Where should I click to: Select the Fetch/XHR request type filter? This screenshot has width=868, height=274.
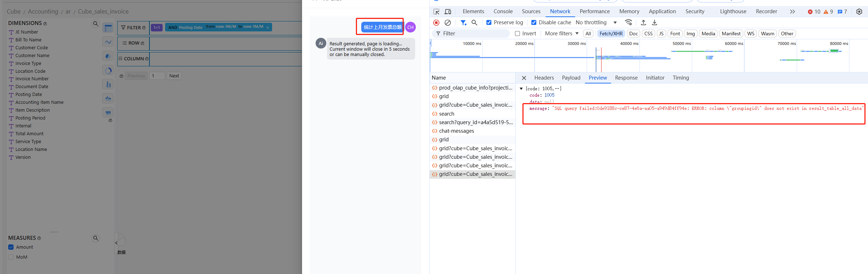611,34
